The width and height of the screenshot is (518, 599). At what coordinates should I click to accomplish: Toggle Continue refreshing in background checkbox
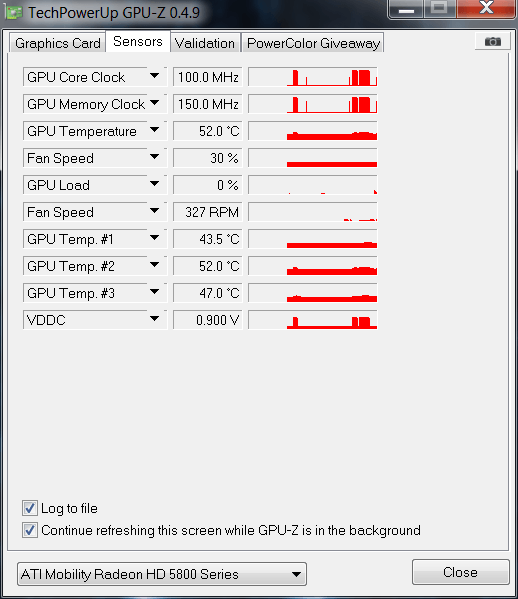pyautogui.click(x=30, y=530)
